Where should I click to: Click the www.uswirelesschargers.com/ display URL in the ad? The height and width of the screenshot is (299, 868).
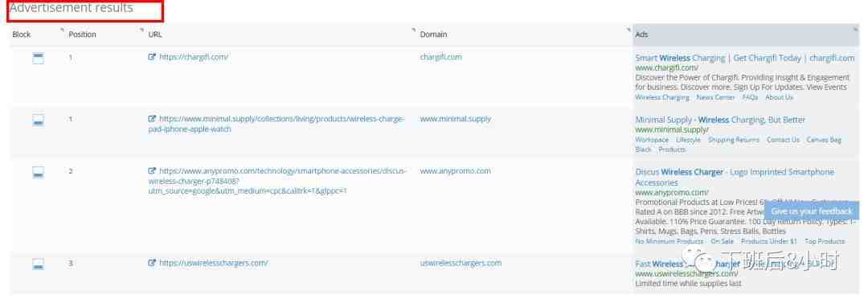tap(686, 273)
